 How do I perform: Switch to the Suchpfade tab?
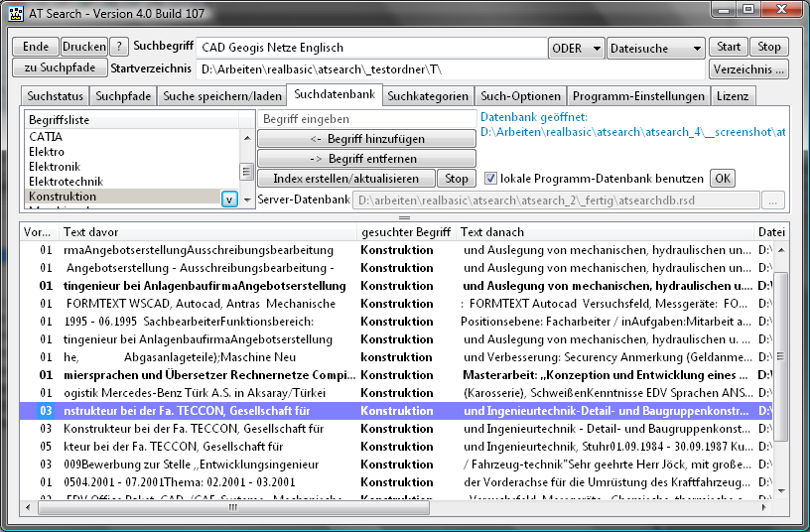pyautogui.click(x=123, y=96)
